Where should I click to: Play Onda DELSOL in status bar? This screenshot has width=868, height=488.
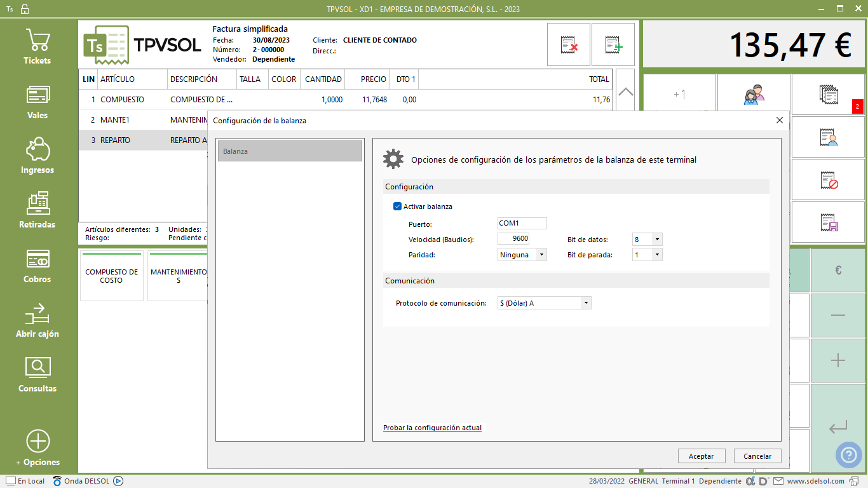tap(118, 481)
